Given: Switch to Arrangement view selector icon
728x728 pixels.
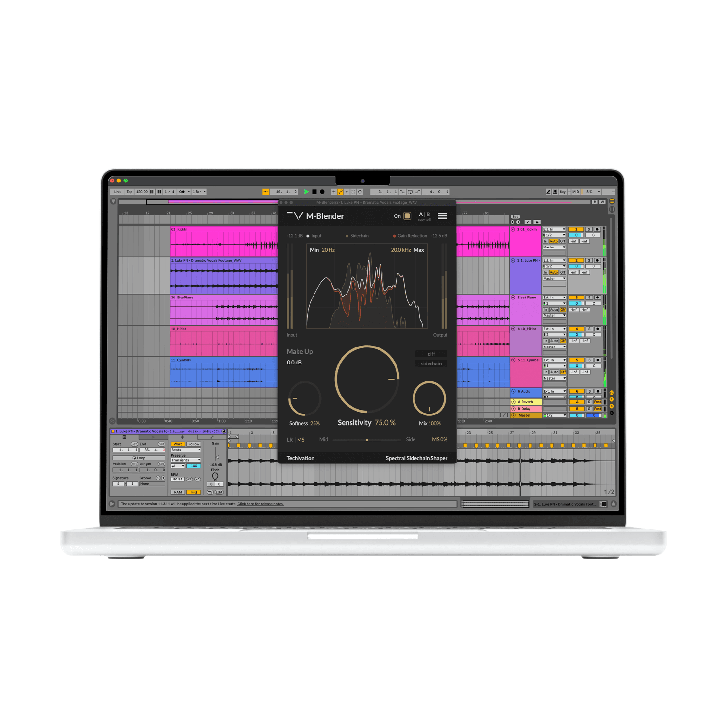Looking at the screenshot, I should [612, 201].
